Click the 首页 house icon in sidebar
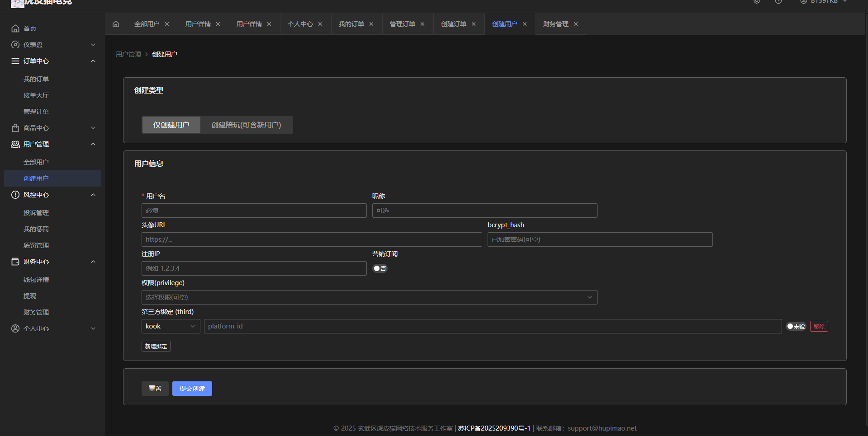The width and height of the screenshot is (868, 436). coord(15,28)
